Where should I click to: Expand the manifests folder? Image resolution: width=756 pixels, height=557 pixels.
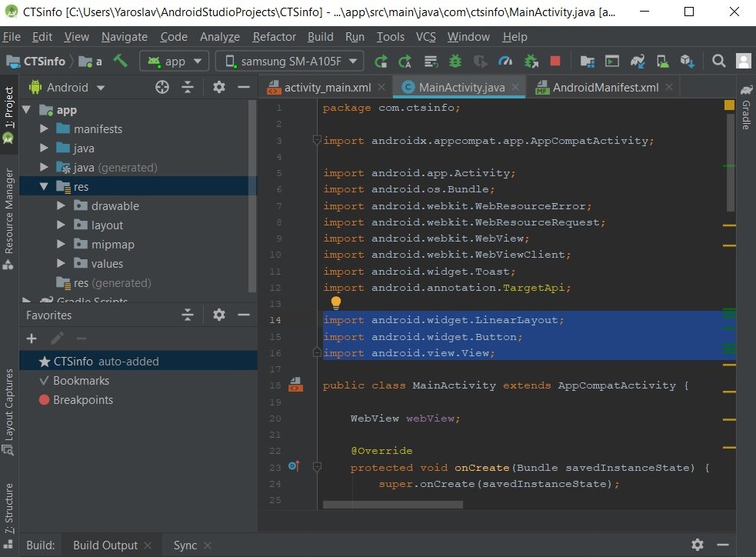tap(44, 128)
